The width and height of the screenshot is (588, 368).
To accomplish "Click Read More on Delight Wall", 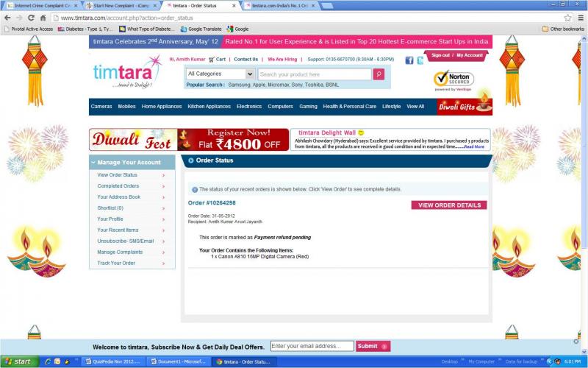I will coord(474,146).
